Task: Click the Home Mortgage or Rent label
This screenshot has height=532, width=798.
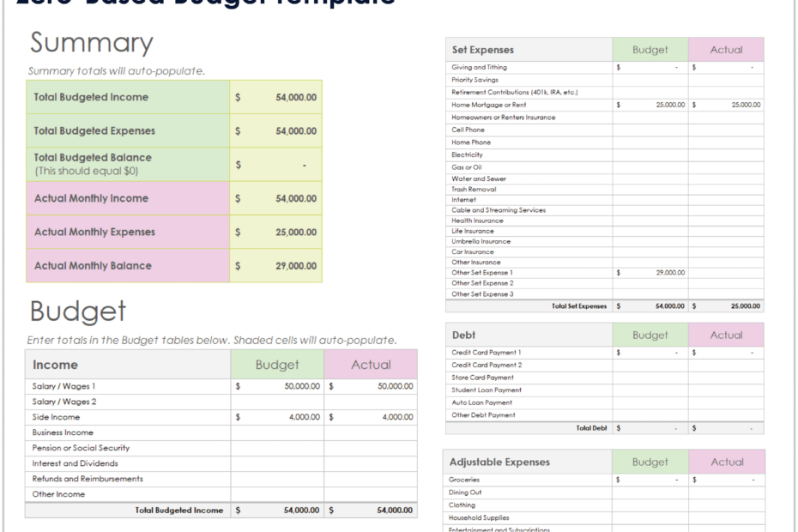Action: [488, 105]
